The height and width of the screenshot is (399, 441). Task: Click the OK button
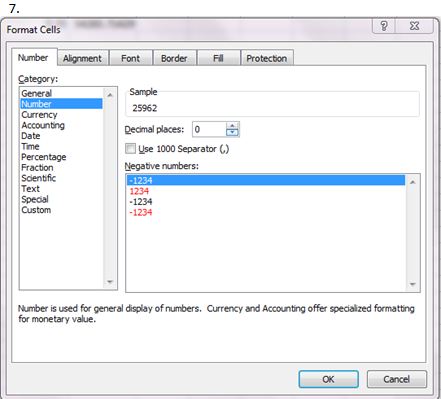(328, 379)
